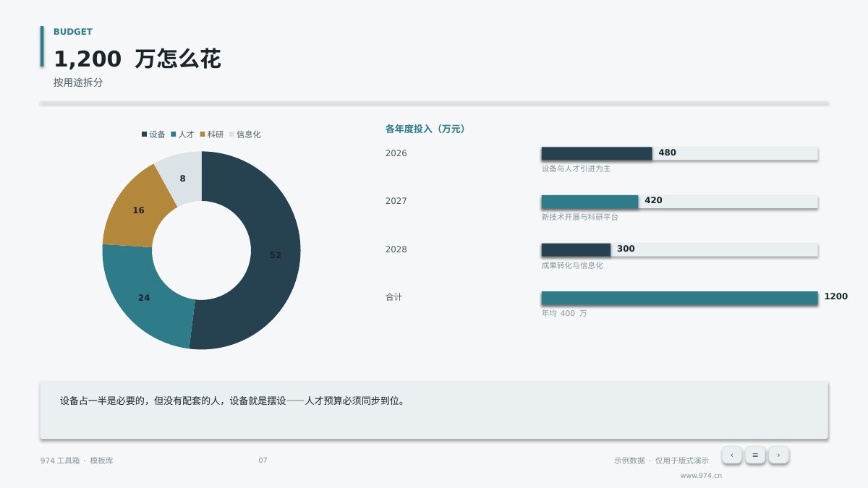Select the 24 donut segment
The height and width of the screenshot is (488, 868).
click(x=144, y=297)
